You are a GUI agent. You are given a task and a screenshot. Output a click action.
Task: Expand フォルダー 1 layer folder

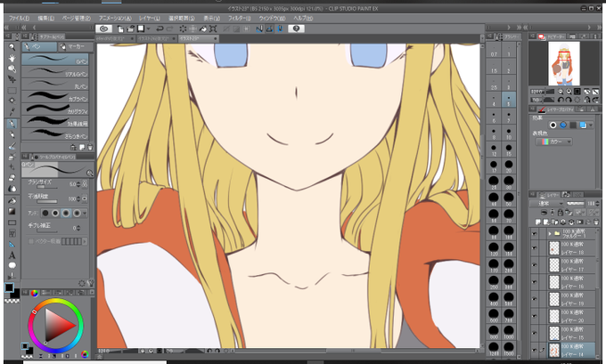click(550, 233)
